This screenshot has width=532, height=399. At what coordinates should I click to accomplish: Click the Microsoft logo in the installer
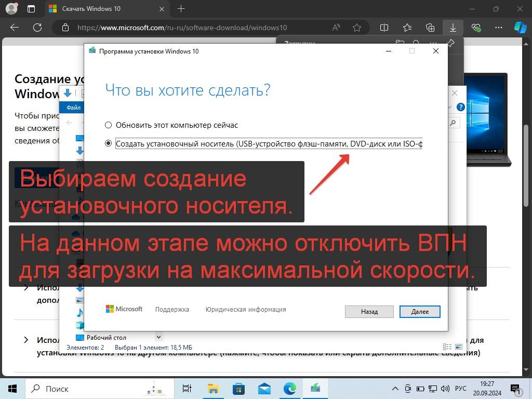pos(124,309)
